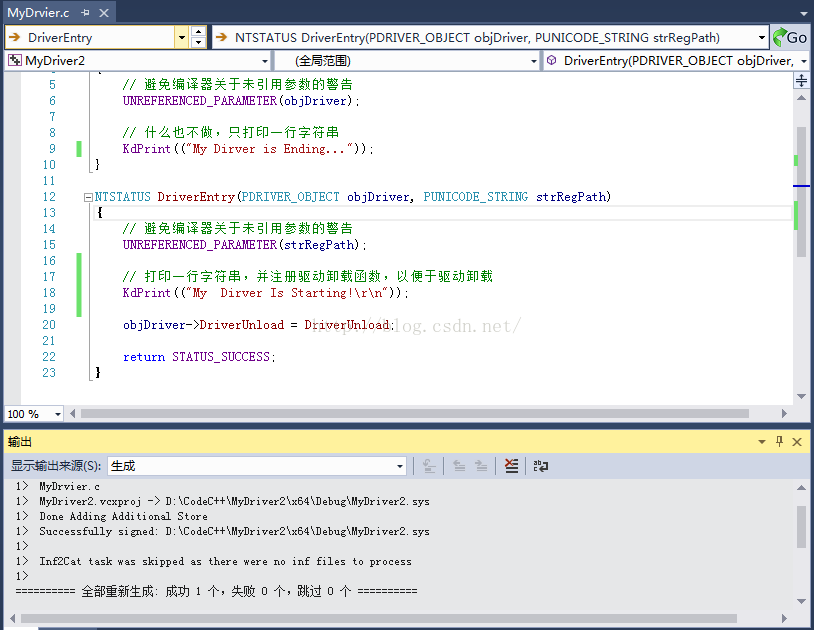The height and width of the screenshot is (630, 814).
Task: Toggle word wrap in output
Action: click(540, 466)
